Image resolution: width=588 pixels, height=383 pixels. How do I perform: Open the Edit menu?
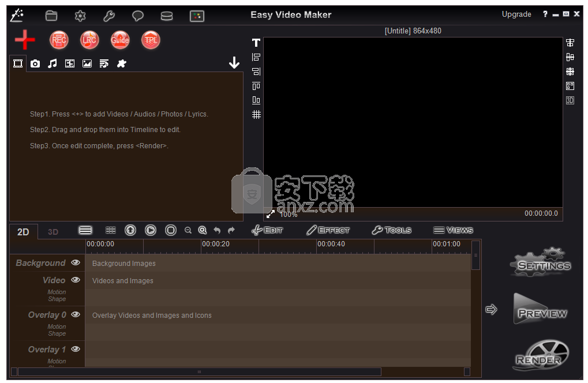pyautogui.click(x=267, y=230)
